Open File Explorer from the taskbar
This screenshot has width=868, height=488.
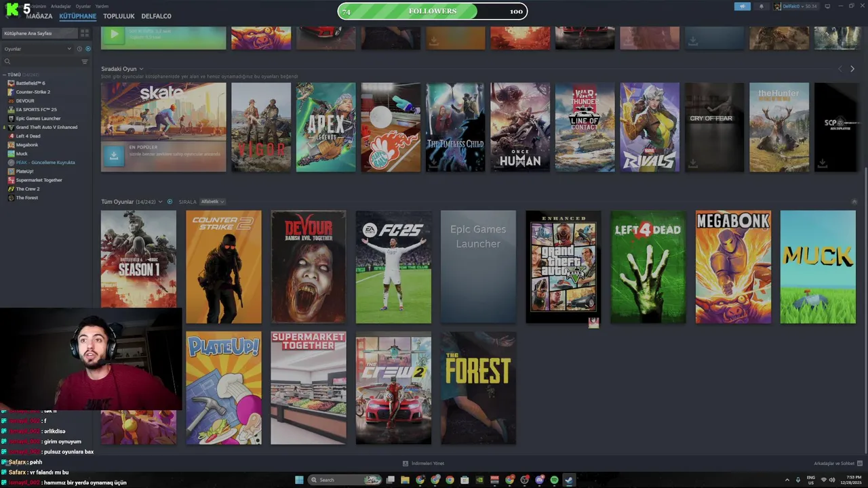405,480
